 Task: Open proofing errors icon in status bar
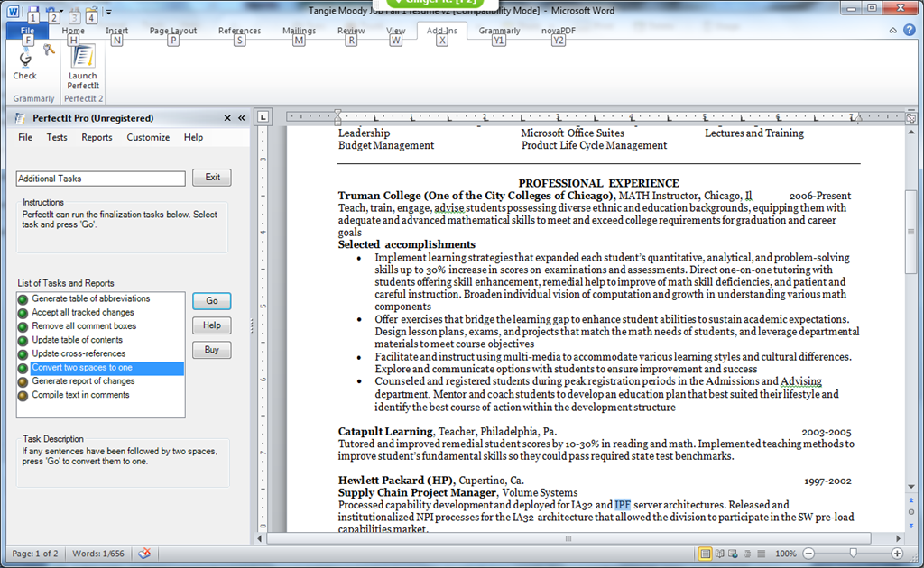pos(144,554)
